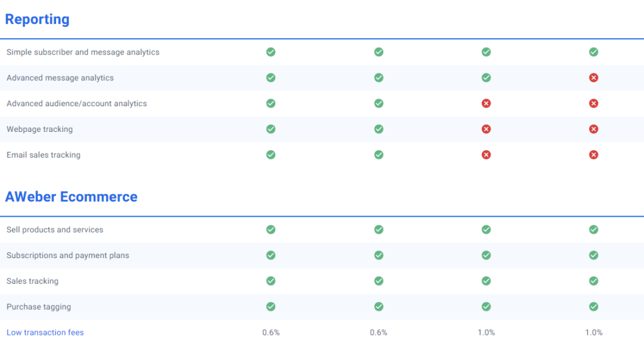Click fourth-column checkmark for Purchase tagging
Viewport: 644px width, 358px height.
pos(594,306)
